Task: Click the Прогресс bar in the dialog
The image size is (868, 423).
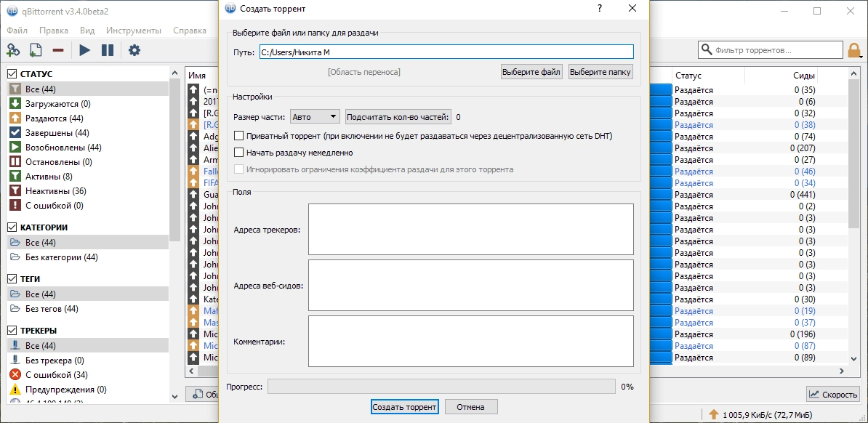Action: click(x=441, y=387)
